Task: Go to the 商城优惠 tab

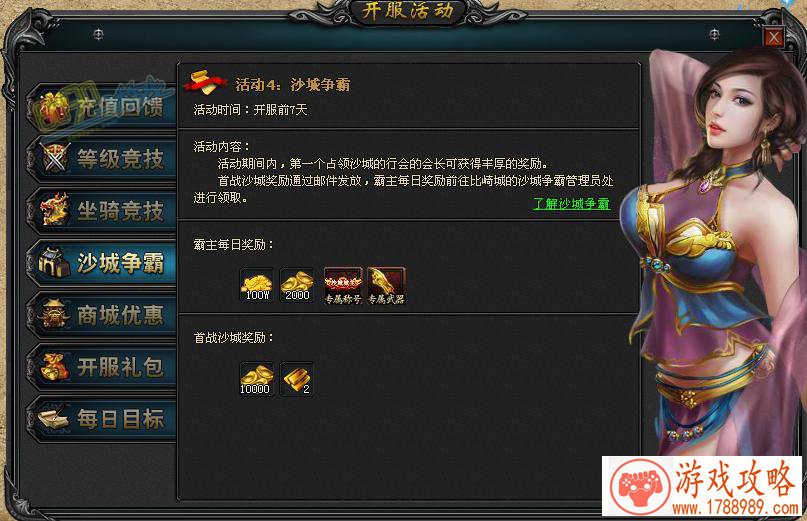Action: click(102, 315)
